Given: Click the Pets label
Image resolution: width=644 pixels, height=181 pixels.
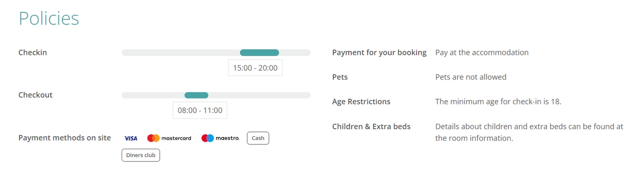Looking at the screenshot, I should (x=340, y=77).
